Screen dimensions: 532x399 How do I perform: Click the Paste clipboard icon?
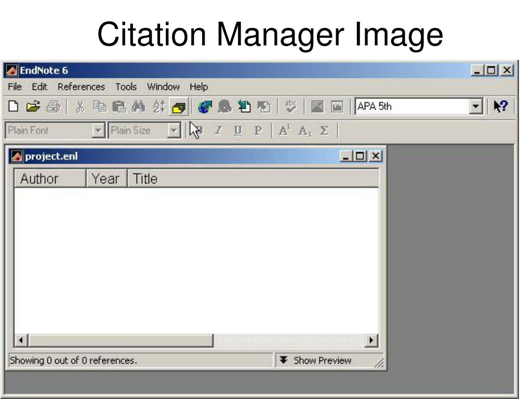click(119, 107)
